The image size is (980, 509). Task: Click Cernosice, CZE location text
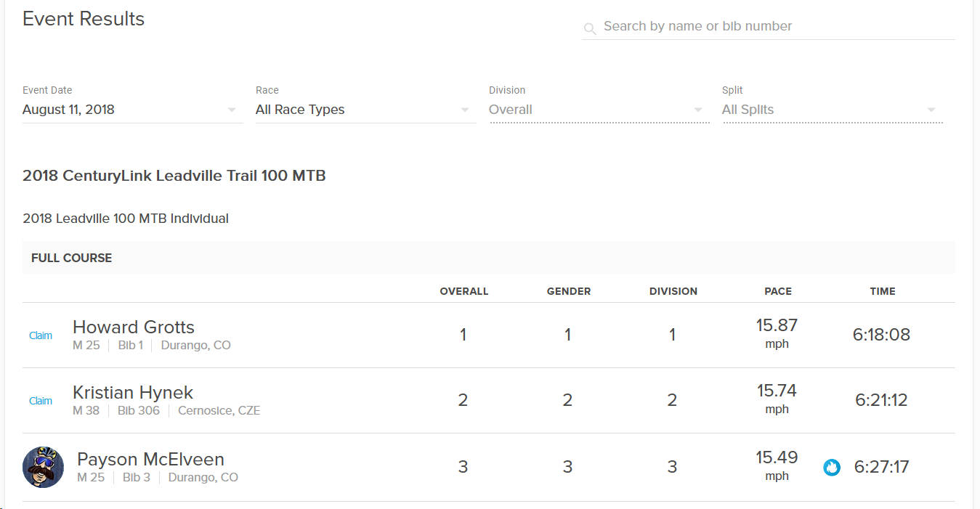[219, 411]
